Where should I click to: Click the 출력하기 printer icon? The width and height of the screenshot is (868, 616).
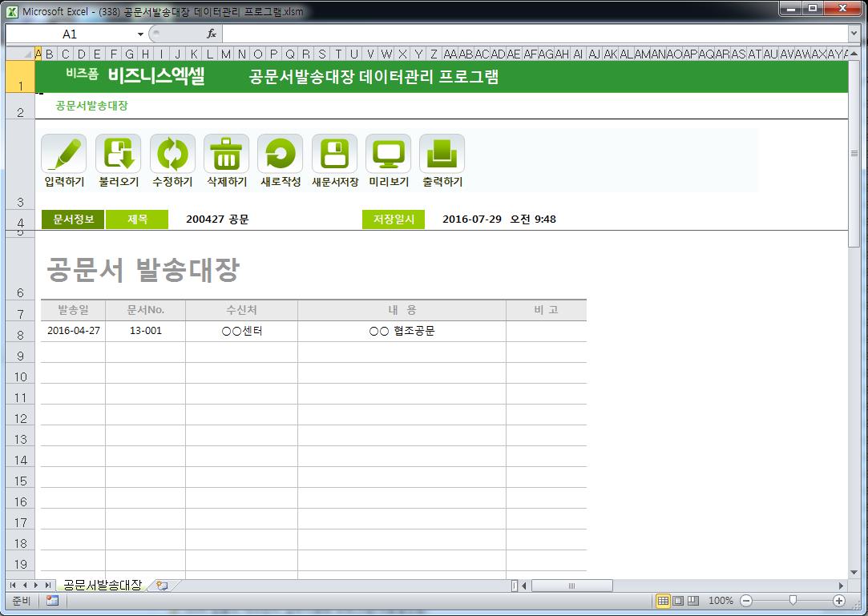pyautogui.click(x=442, y=153)
